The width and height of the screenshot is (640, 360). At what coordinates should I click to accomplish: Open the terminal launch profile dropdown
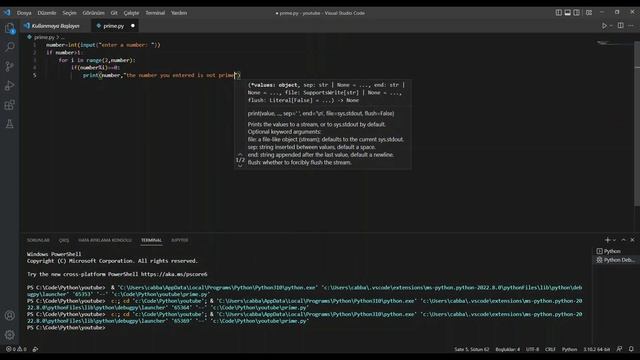[x=614, y=240]
